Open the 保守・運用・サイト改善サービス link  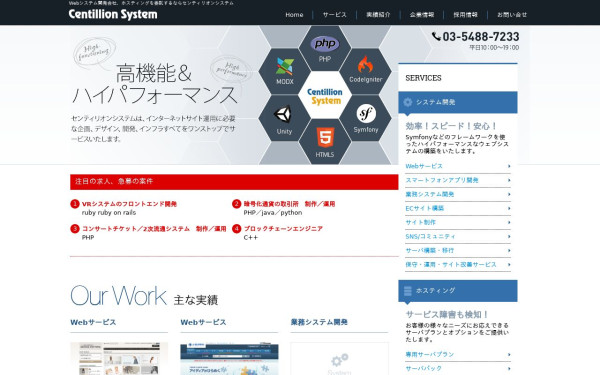[x=451, y=264]
